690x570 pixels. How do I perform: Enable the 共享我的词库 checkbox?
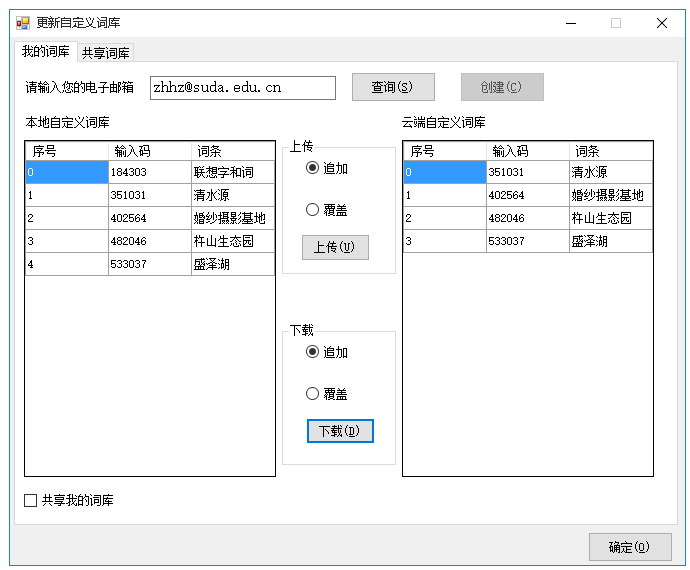pos(31,500)
